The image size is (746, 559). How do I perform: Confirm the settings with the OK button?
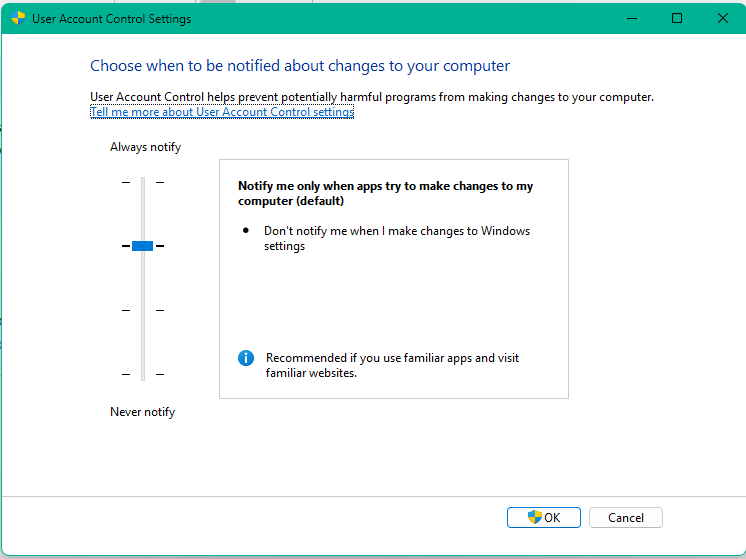tap(543, 517)
